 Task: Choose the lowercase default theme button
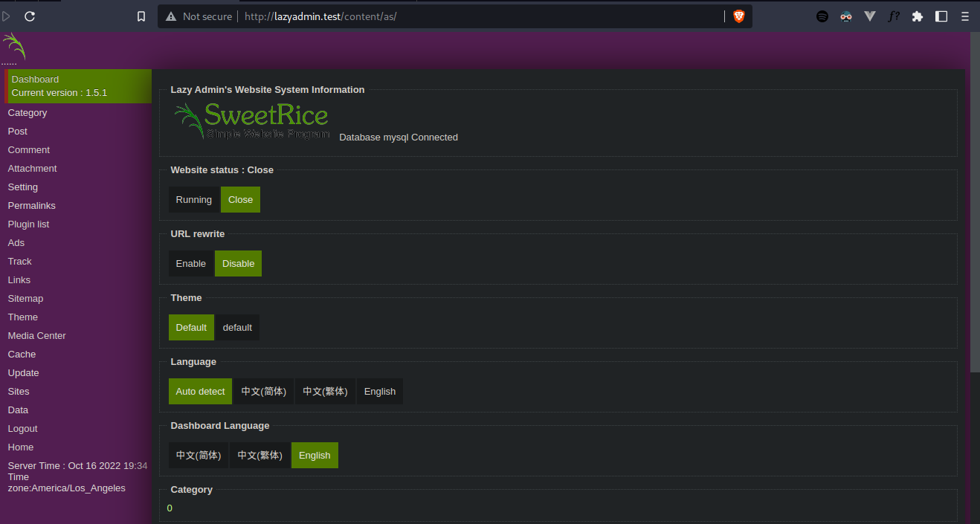[237, 328]
